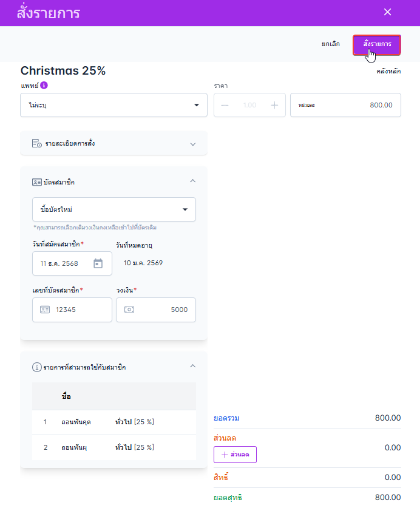Image resolution: width=420 pixels, height=508 pixels.
Task: Open the ซื้อบัตรใหม่ card dropdown
Action: [x=114, y=209]
